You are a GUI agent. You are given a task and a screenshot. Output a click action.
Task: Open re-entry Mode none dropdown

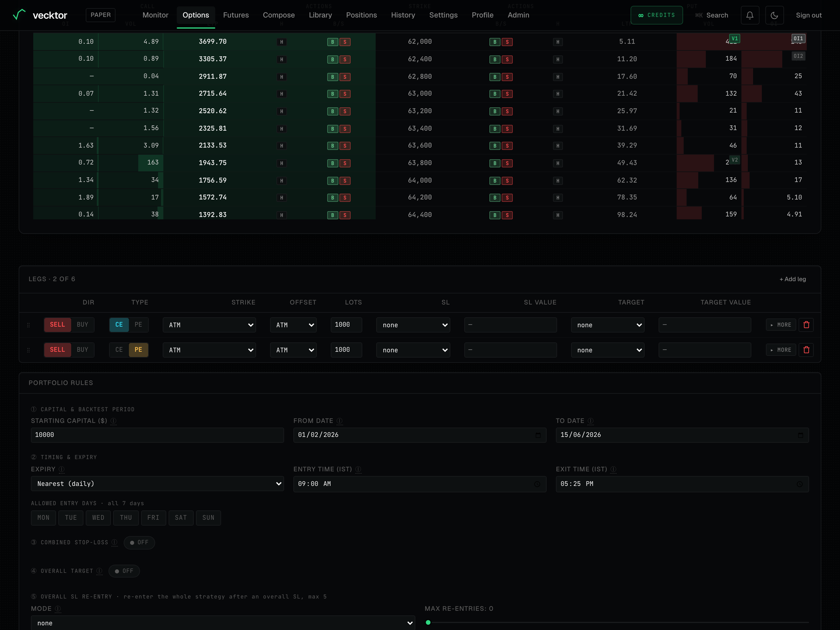(x=223, y=623)
